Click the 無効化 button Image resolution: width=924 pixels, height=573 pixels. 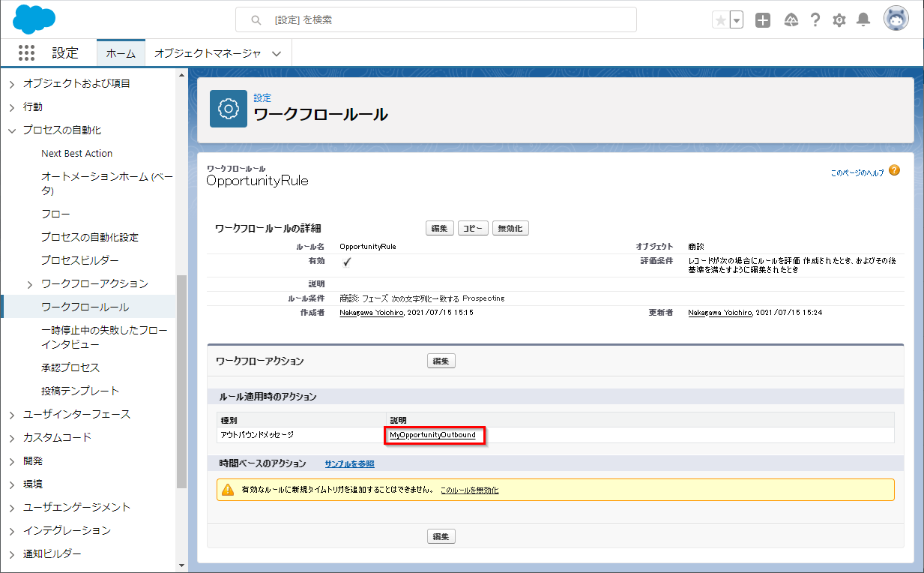[510, 228]
